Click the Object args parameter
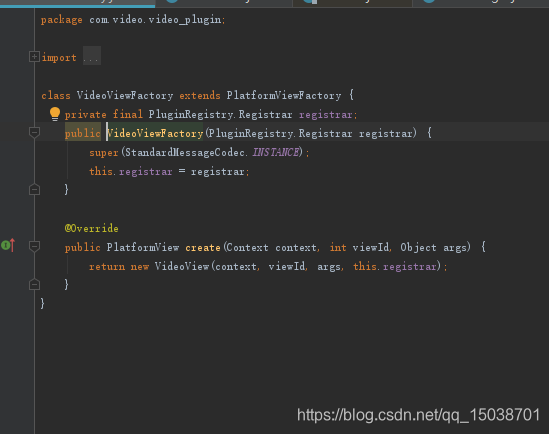This screenshot has height=434, width=549. (434, 247)
